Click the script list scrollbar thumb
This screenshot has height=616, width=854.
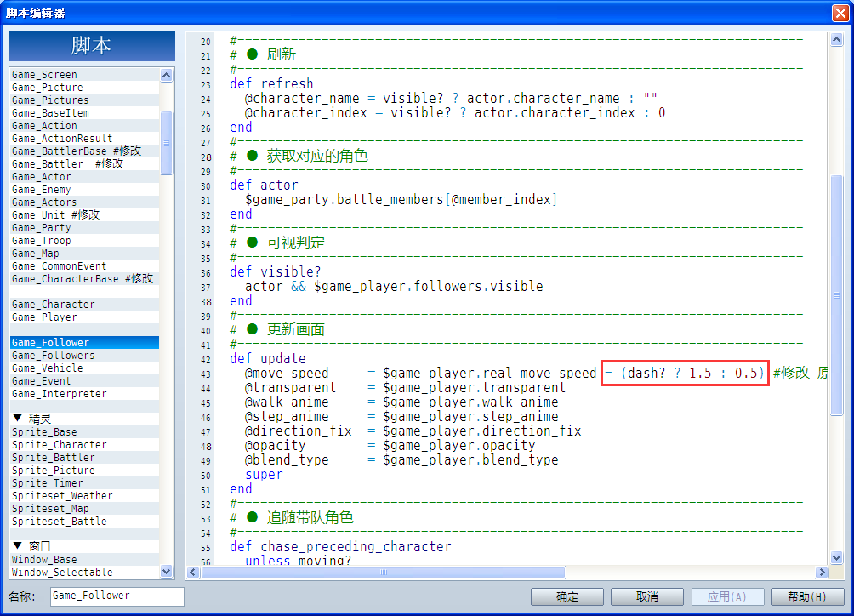click(167, 143)
